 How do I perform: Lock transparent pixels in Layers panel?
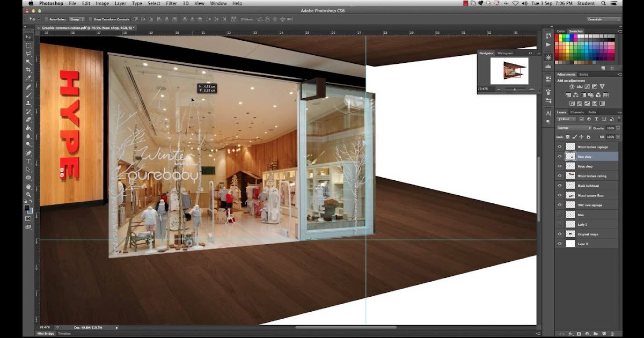(568, 137)
